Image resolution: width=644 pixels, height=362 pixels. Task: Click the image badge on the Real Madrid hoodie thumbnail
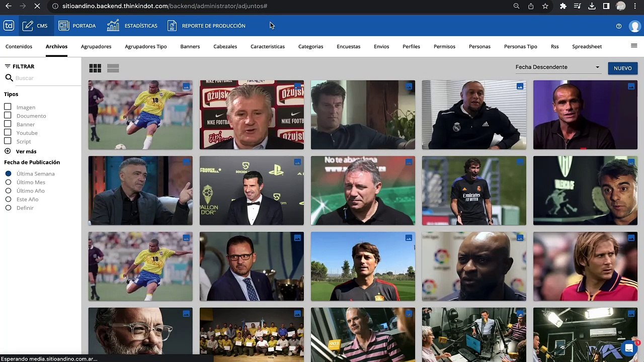pos(520,86)
